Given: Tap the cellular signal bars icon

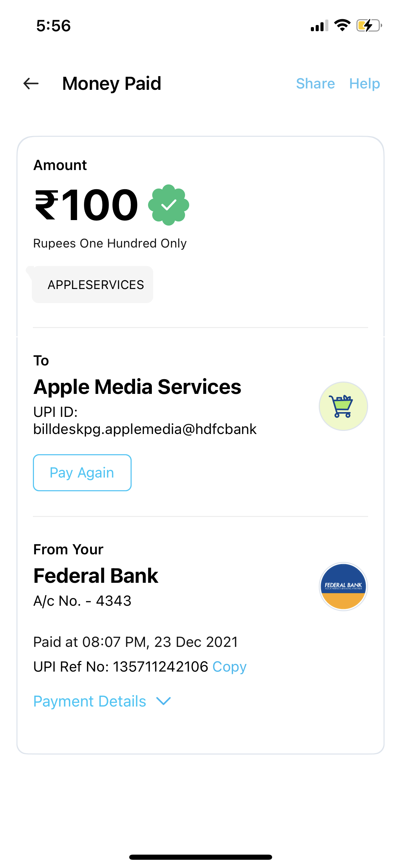Looking at the screenshot, I should pos(319,26).
